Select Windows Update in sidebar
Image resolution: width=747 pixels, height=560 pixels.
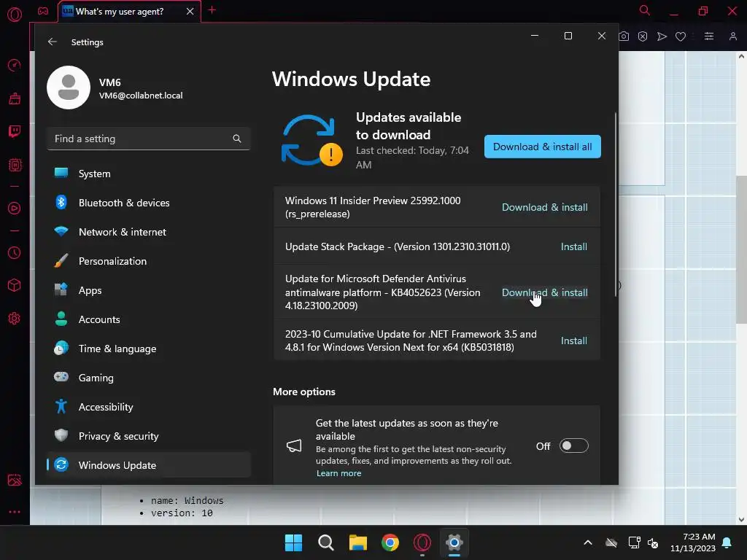click(x=149, y=465)
